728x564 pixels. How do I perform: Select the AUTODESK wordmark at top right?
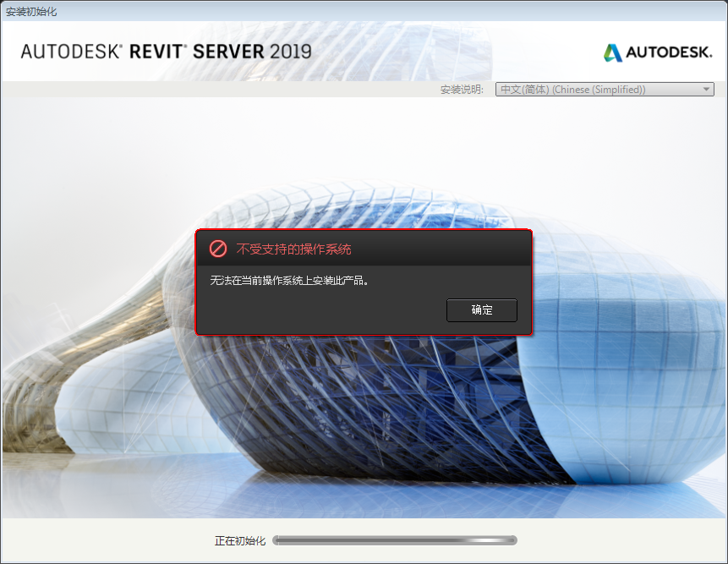point(668,52)
